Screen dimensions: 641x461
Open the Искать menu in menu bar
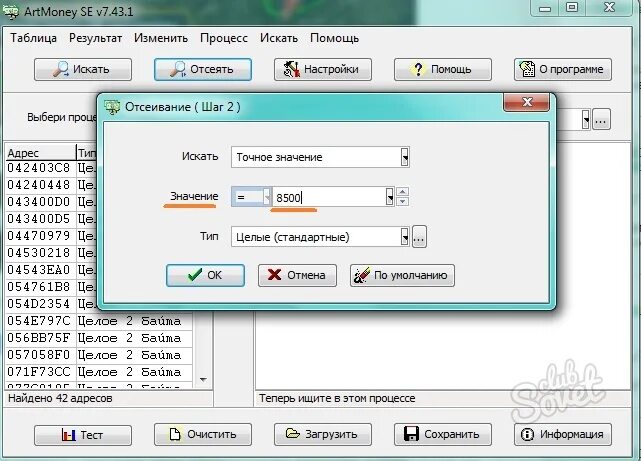point(279,38)
